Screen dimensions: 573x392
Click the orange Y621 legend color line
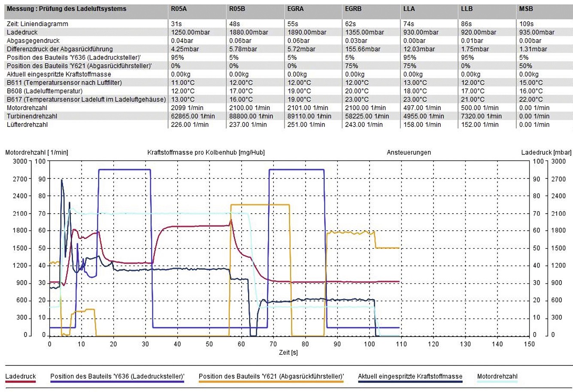point(271,381)
